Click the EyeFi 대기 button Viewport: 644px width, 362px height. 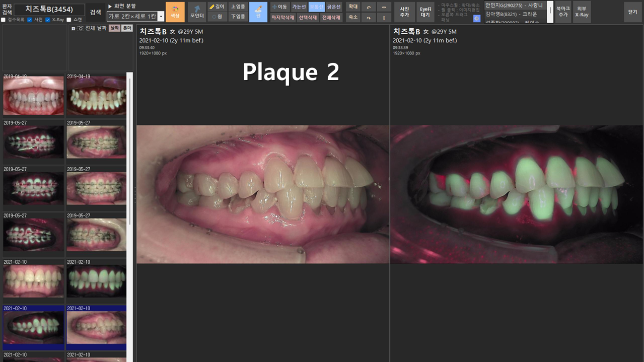click(426, 12)
